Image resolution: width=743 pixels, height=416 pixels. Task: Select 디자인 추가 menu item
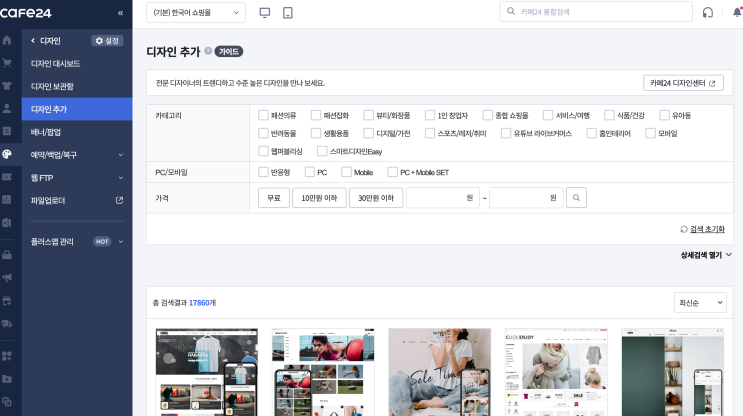pyautogui.click(x=77, y=109)
